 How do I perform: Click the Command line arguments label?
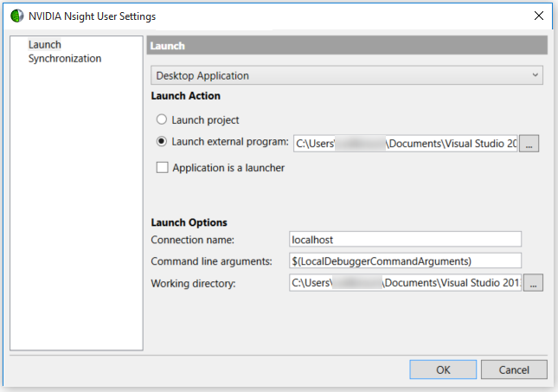(x=211, y=261)
